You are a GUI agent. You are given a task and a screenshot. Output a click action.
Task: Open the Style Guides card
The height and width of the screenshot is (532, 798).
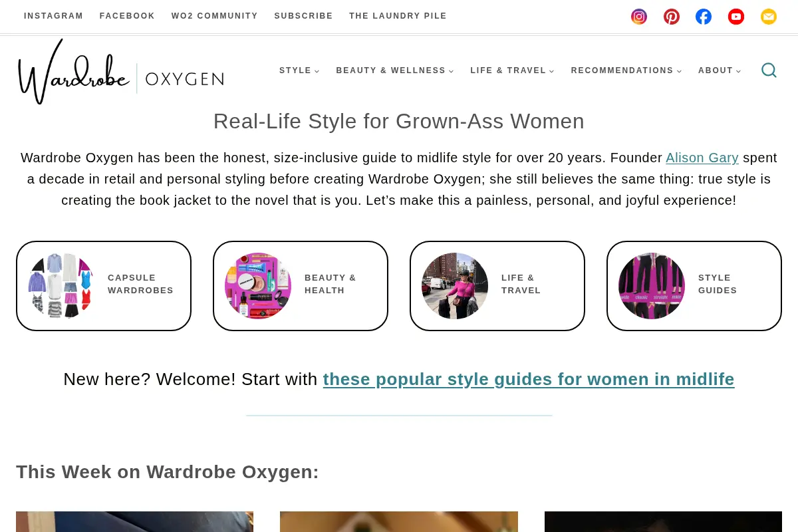tap(694, 286)
